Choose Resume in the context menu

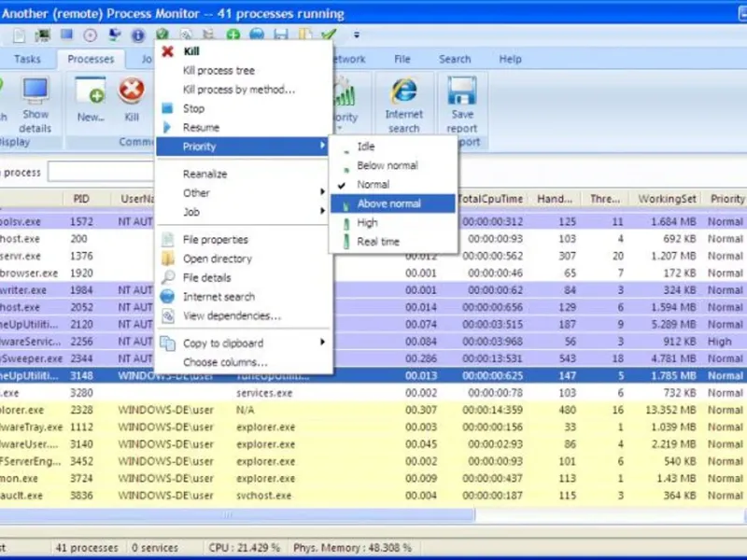tap(243, 128)
